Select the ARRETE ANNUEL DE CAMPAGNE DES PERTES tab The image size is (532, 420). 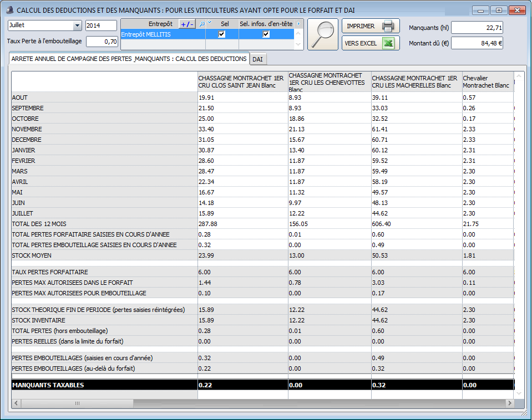pyautogui.click(x=129, y=59)
